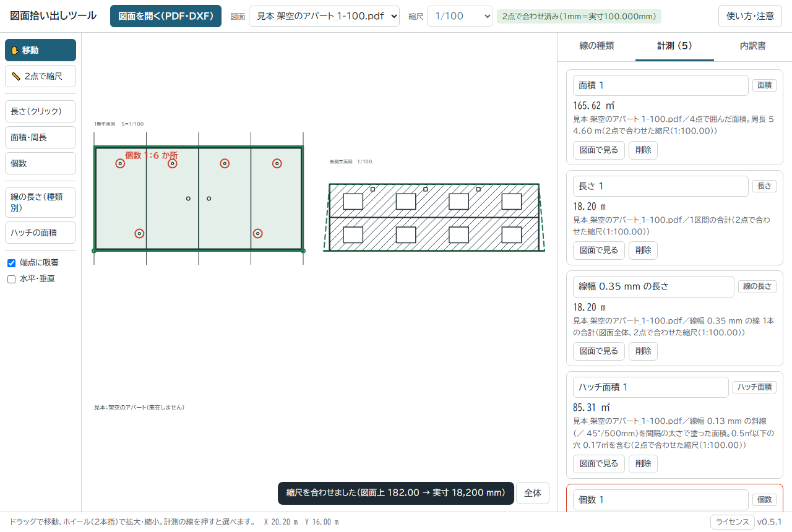Click the 全体 fit-all button
The image size is (792, 532).
point(533,493)
